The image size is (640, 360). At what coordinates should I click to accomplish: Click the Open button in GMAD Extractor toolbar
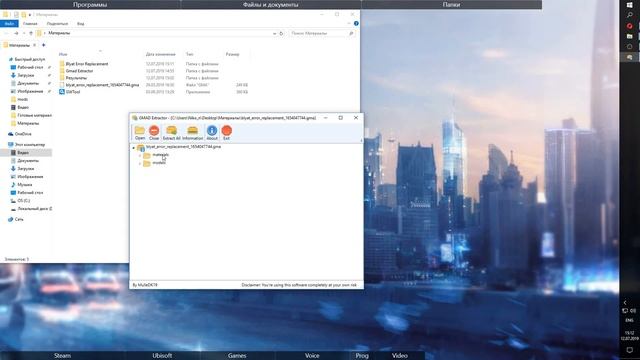[140, 133]
